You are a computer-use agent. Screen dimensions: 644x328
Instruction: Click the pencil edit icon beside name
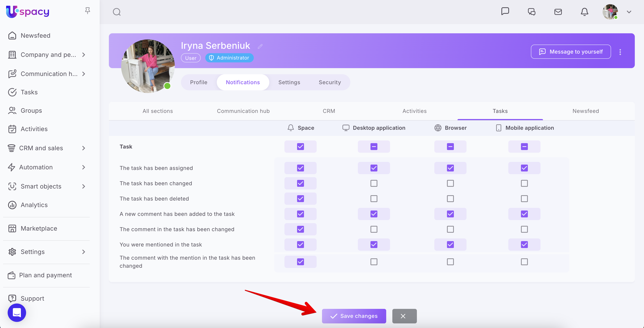coord(260,46)
